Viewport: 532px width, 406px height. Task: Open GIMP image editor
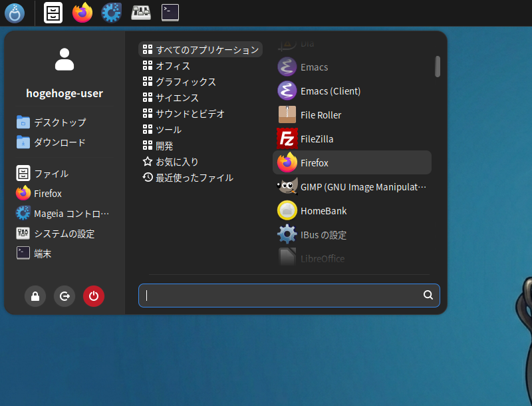[352, 187]
